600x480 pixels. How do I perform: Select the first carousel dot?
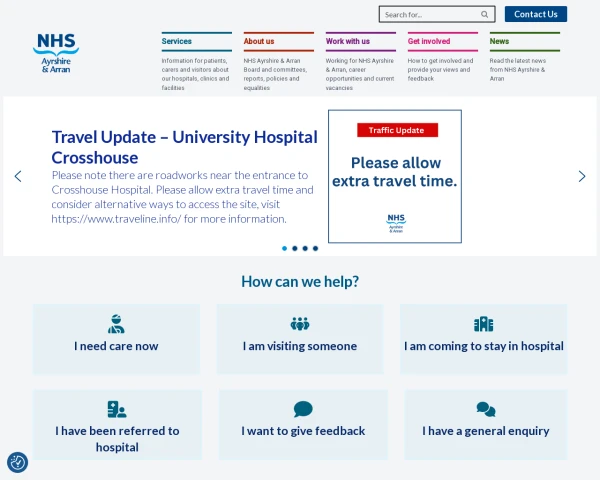point(284,248)
